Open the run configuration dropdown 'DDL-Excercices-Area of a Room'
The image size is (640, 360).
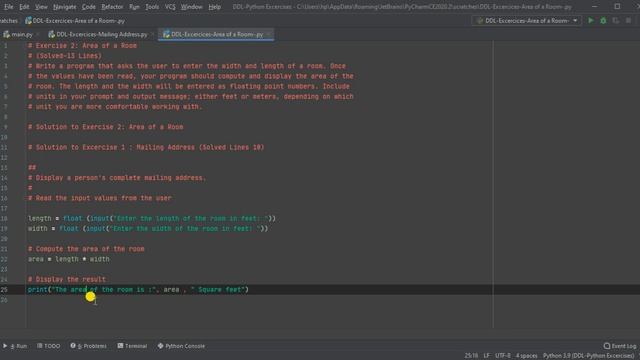527,20
